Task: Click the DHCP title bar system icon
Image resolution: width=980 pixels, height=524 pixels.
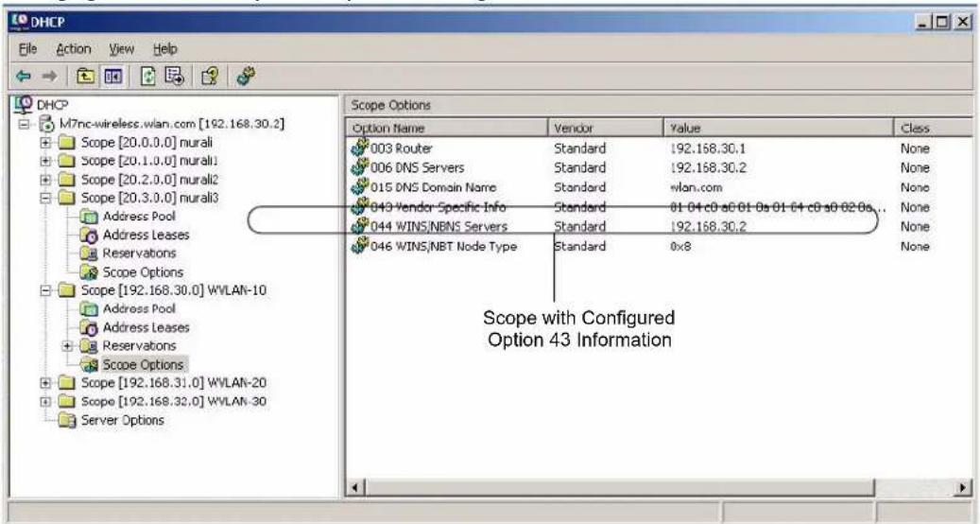Action: pyautogui.click(x=20, y=22)
